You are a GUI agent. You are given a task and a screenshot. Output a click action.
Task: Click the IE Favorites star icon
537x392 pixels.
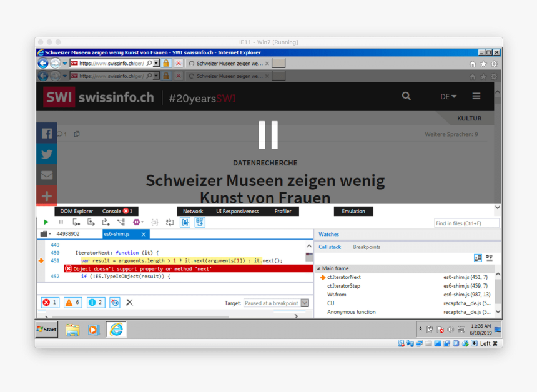(x=483, y=64)
